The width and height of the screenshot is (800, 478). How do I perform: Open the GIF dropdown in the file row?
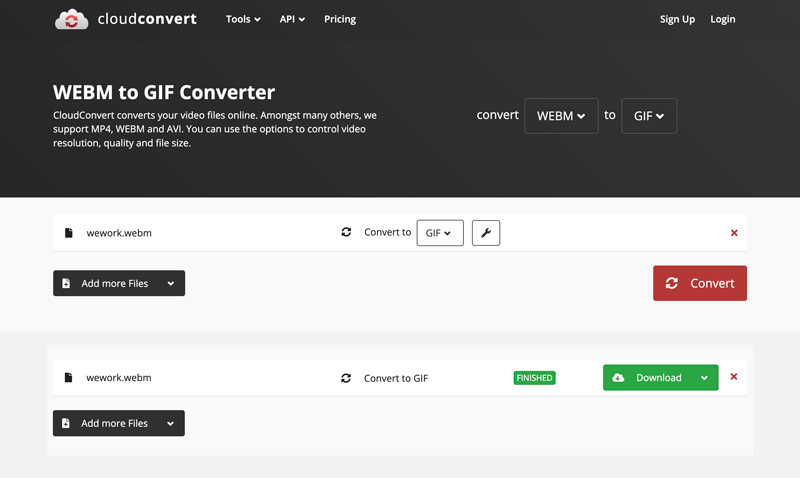440,233
